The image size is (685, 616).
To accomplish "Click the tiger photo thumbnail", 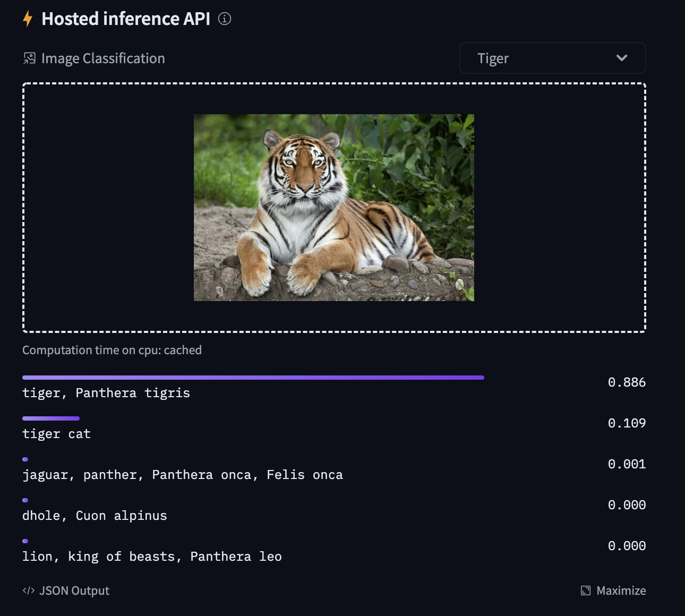I will [x=333, y=207].
